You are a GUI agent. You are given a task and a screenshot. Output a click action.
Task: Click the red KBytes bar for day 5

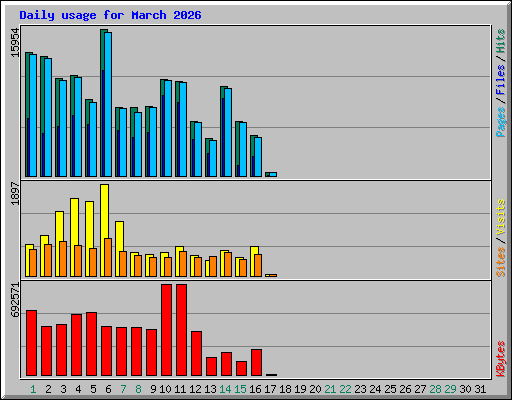point(91,344)
